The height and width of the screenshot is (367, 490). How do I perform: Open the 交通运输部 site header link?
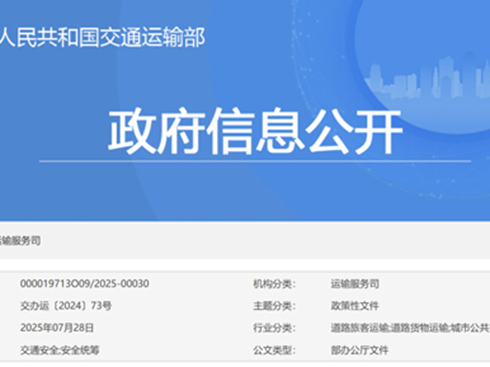pos(102,37)
